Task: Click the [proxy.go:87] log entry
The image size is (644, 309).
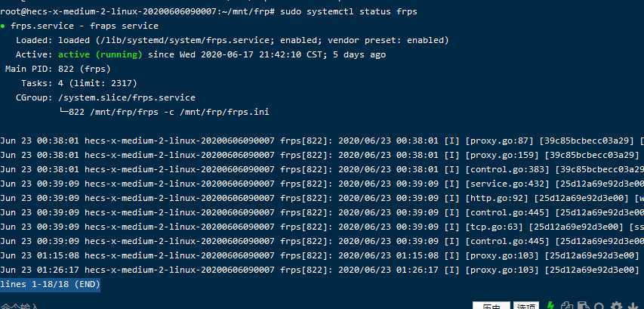Action: pos(491,141)
